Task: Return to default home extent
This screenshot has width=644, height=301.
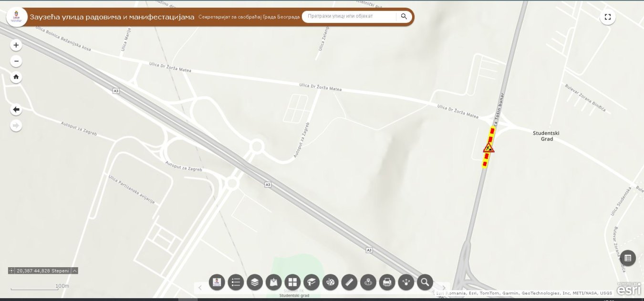Action: click(x=16, y=77)
